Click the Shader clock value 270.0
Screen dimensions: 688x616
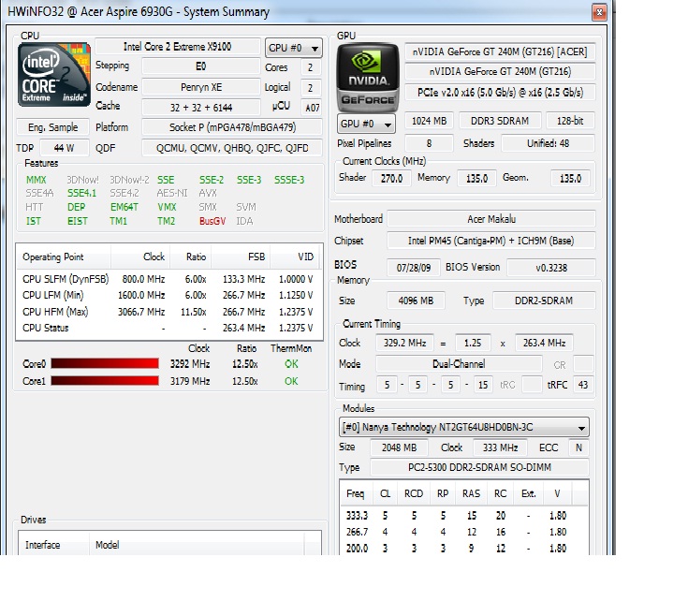(x=391, y=179)
